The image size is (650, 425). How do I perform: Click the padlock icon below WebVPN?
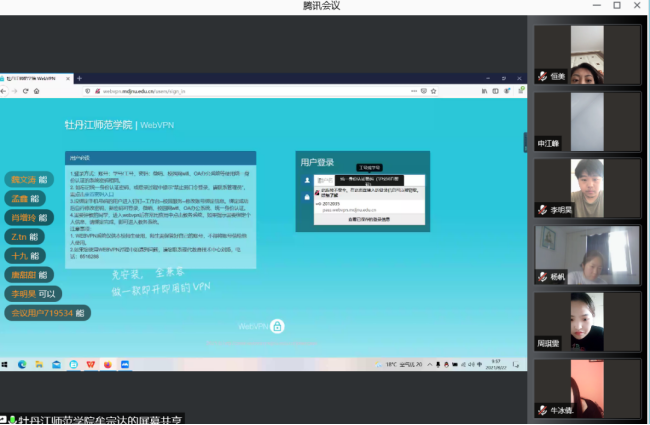click(278, 326)
